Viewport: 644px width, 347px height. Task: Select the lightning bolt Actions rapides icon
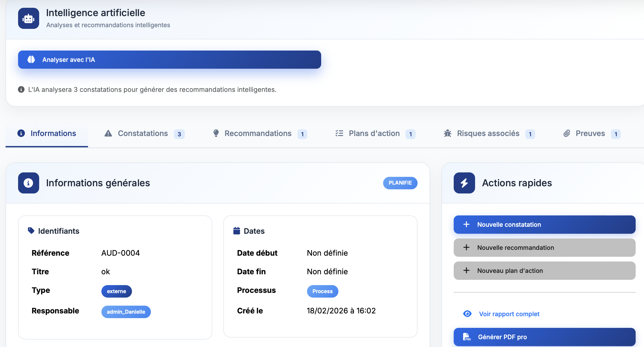[x=464, y=183]
